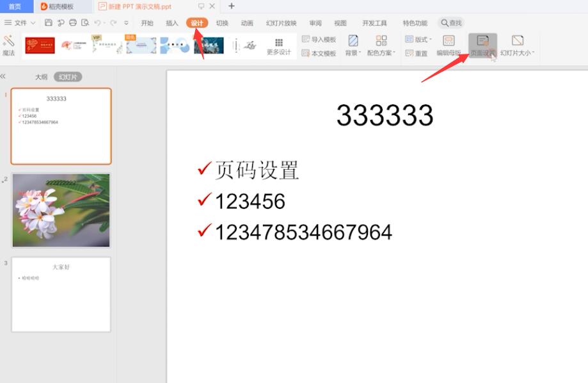
Task: Open the 幻灯片大小 slide size dropdown
Action: pyautogui.click(x=518, y=45)
